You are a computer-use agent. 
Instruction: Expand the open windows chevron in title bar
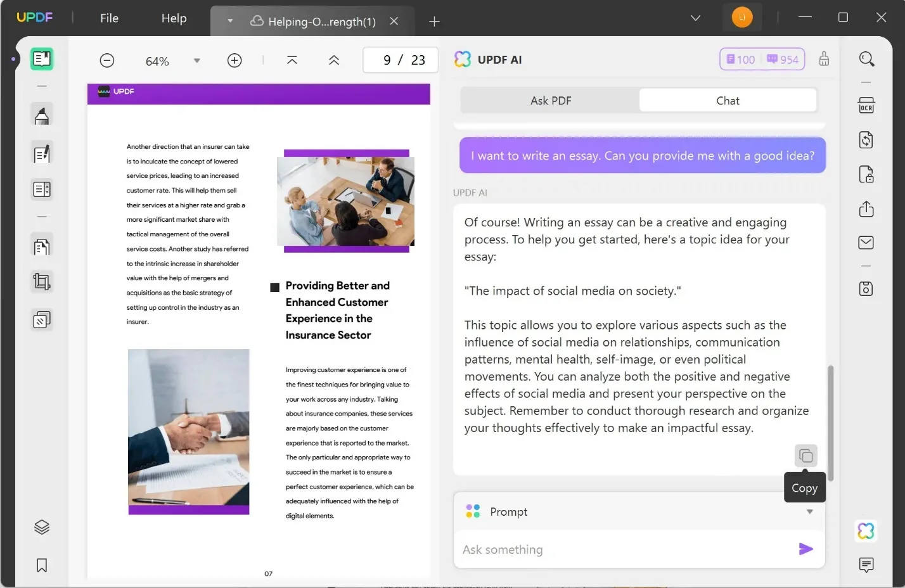click(x=695, y=18)
